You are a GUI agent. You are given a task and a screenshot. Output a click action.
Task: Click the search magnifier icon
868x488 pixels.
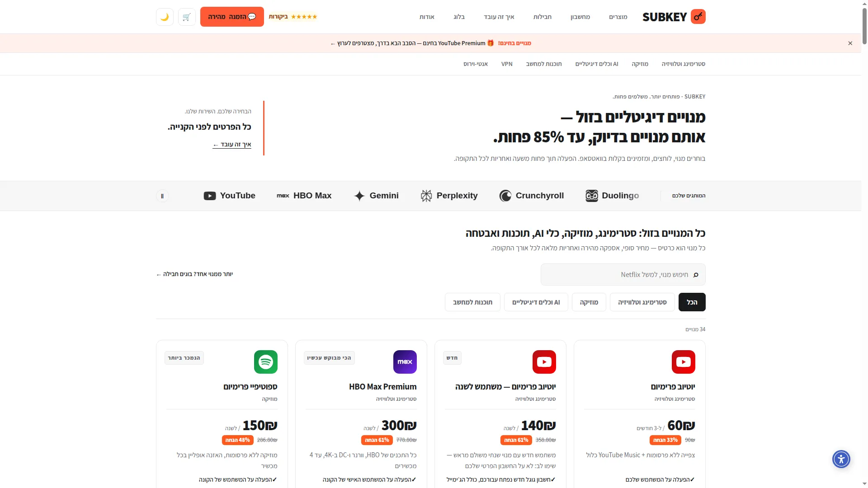(x=696, y=275)
